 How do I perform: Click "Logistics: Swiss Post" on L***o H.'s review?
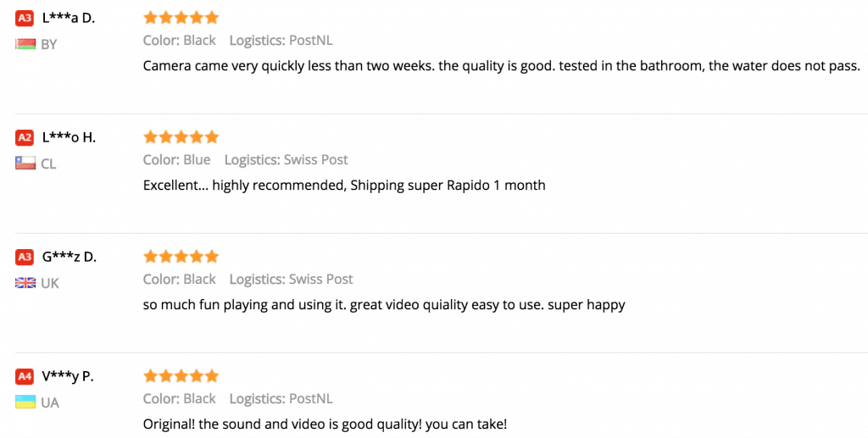pyautogui.click(x=287, y=160)
